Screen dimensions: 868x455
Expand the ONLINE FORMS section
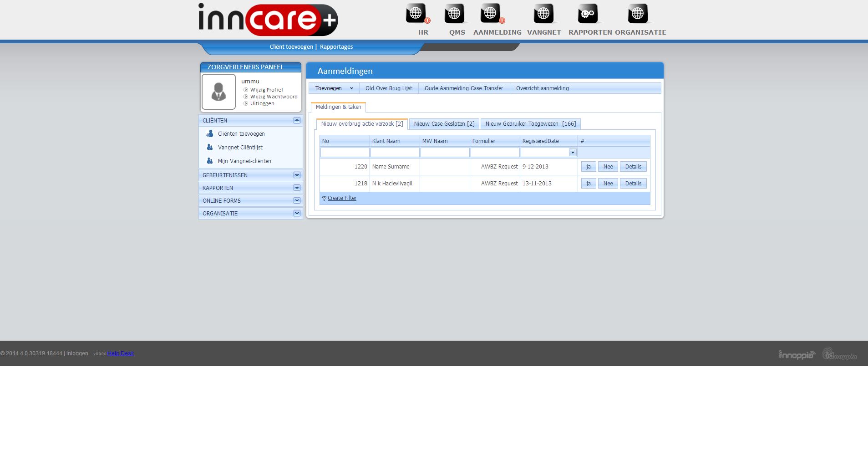pyautogui.click(x=297, y=200)
